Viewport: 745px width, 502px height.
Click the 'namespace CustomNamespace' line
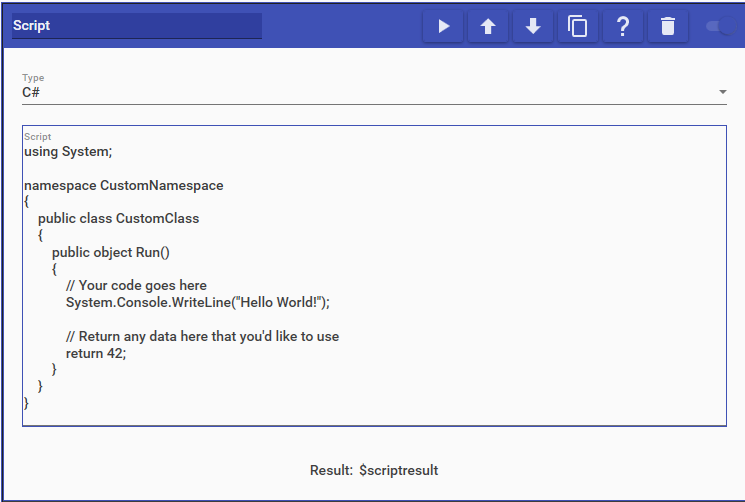(123, 185)
